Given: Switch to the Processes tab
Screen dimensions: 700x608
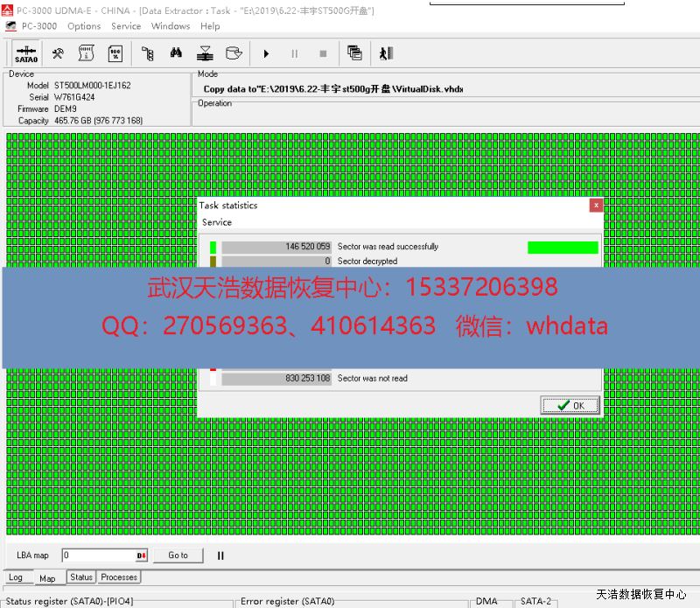Looking at the screenshot, I should (119, 577).
